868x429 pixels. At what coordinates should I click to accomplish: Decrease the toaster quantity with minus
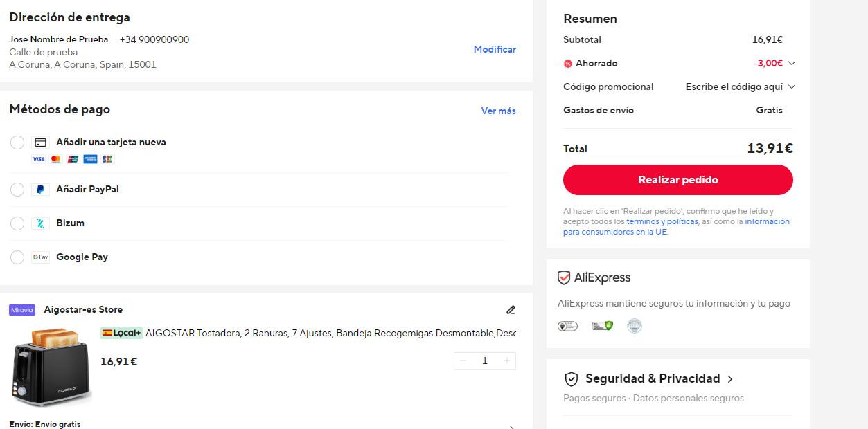463,361
